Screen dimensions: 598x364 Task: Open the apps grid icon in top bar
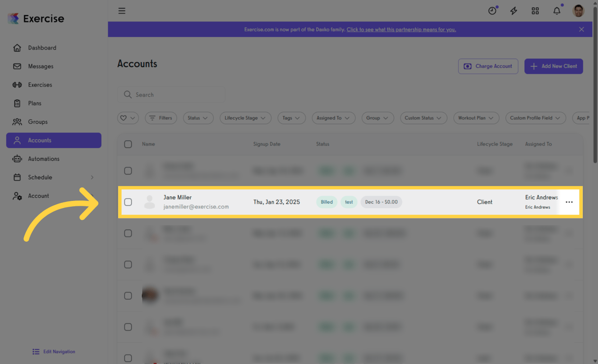pos(535,10)
